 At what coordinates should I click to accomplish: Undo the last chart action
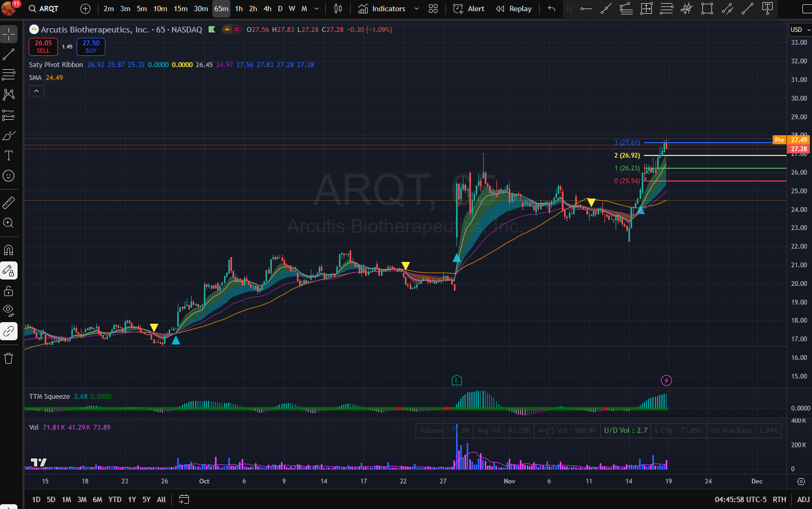(551, 9)
